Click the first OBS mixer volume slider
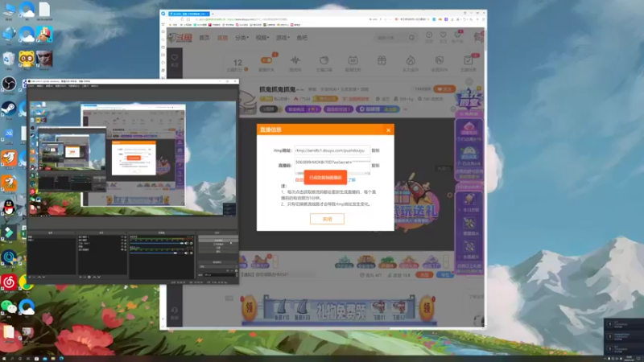 pyautogui.click(x=156, y=243)
